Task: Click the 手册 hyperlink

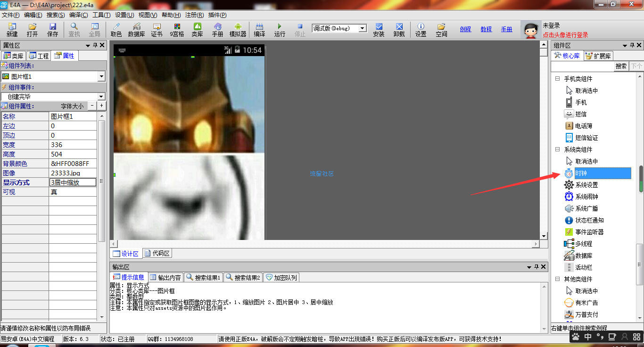Action: [507, 29]
